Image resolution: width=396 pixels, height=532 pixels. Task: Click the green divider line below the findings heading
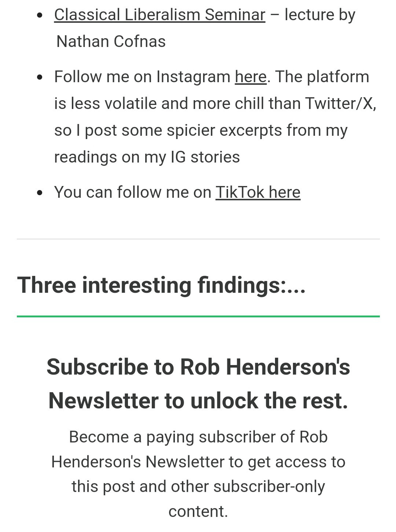(198, 316)
